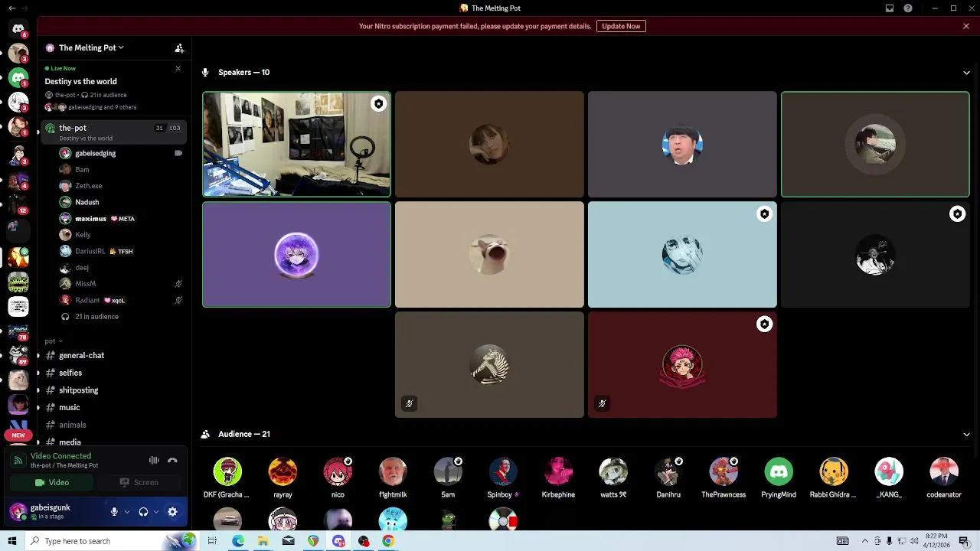Click the Screen share button
The image size is (980, 551).
(139, 482)
